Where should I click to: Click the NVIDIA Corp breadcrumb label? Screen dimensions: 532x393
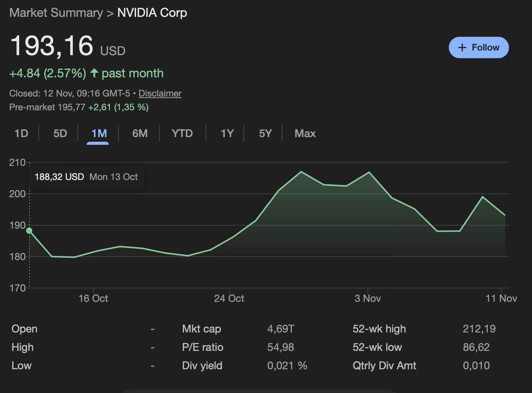(152, 13)
